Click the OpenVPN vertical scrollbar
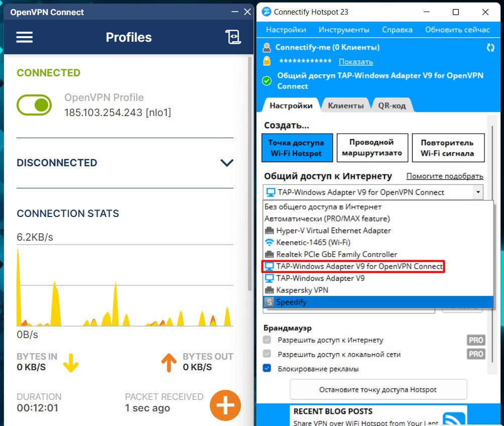This screenshot has width=504, height=426. tap(250, 171)
